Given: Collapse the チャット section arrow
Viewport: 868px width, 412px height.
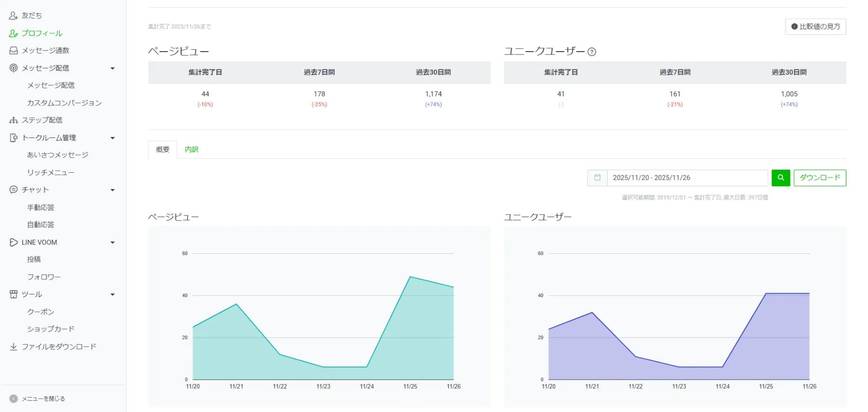Looking at the screenshot, I should (113, 190).
